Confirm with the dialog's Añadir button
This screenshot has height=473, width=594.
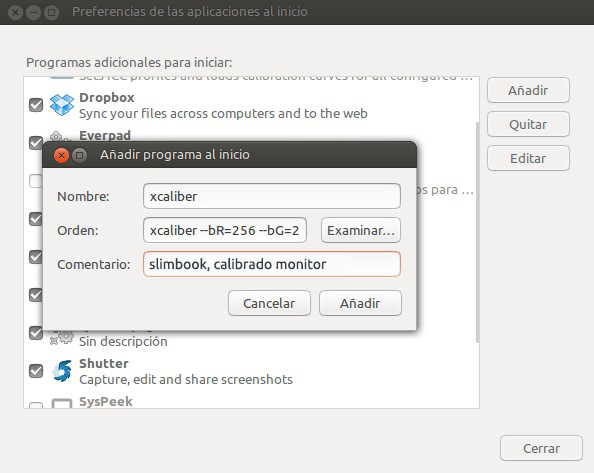(x=360, y=303)
